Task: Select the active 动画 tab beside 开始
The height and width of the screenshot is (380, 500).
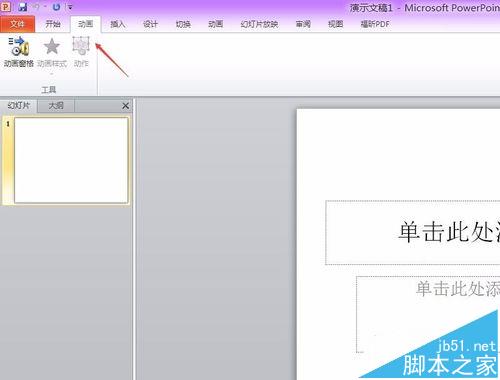Action: click(86, 24)
